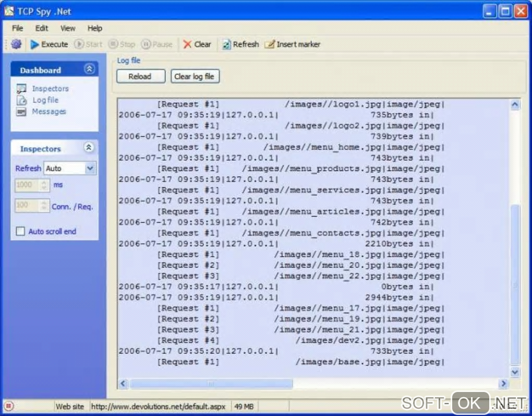
Task: Click the log line with menu_22.jpg
Action: pos(300,276)
